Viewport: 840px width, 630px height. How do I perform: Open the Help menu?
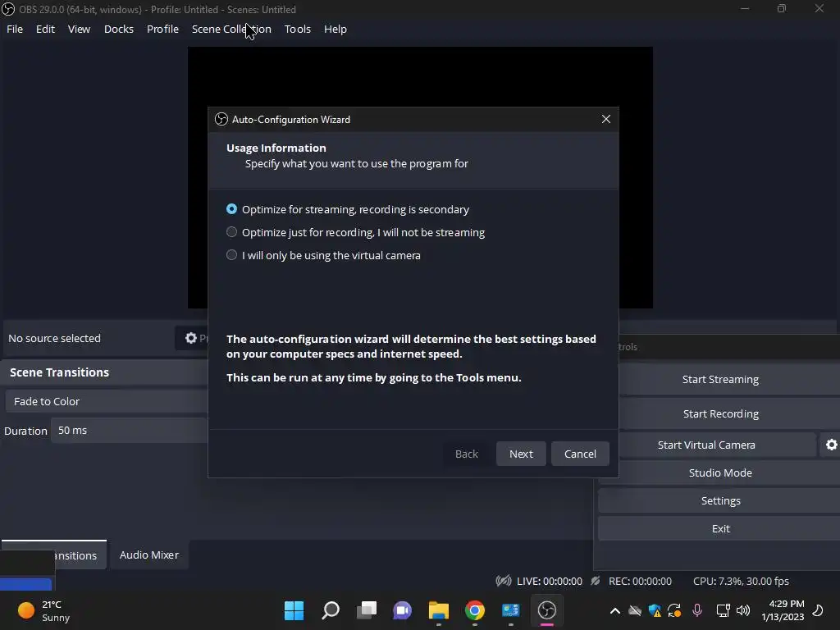tap(336, 29)
